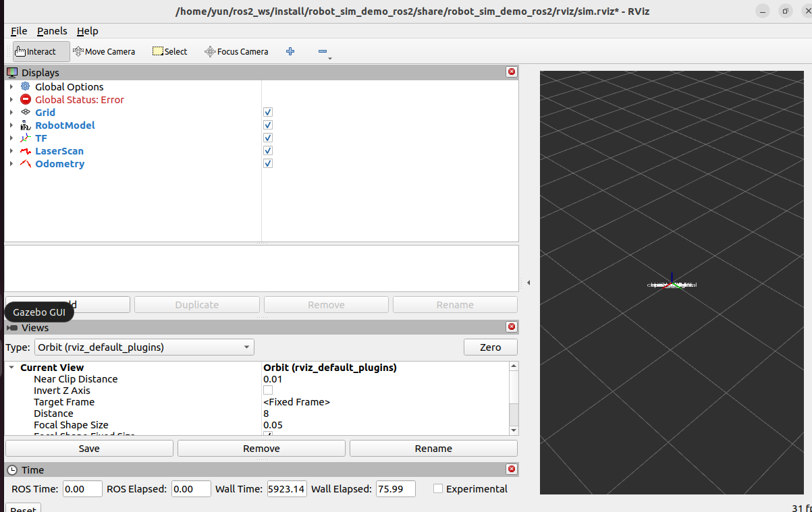Close the Displays panel
The width and height of the screenshot is (812, 512).
512,72
